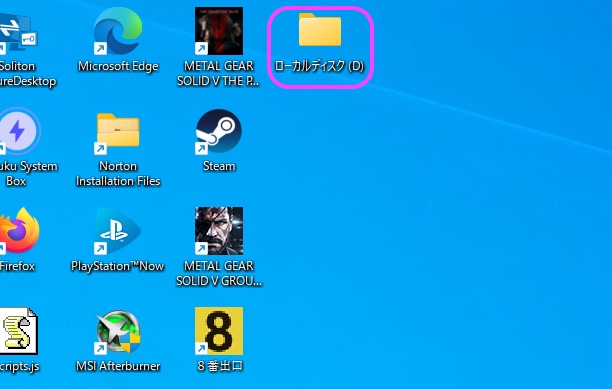The width and height of the screenshot is (612, 389).
Task: Select the Steam desktop shortcut icon
Action: click(219, 131)
